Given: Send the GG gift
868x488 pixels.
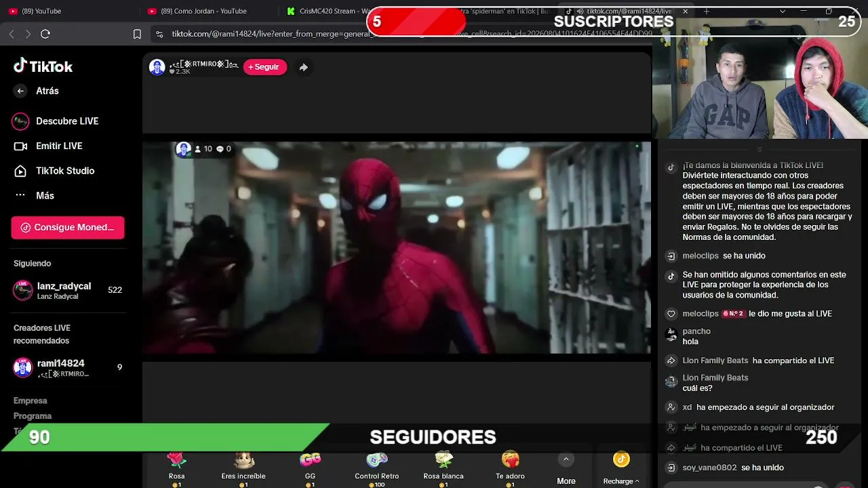Looking at the screenshot, I should [x=310, y=468].
